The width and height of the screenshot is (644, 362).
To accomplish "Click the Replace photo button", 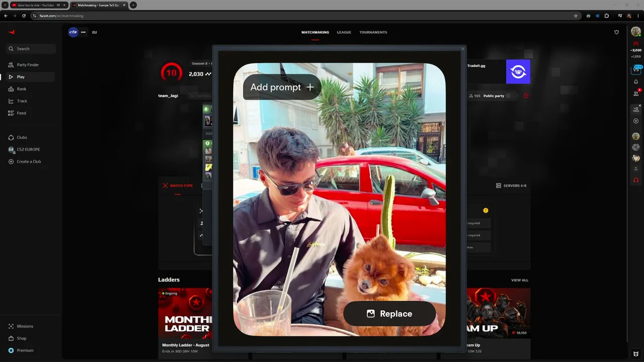I will point(389,314).
